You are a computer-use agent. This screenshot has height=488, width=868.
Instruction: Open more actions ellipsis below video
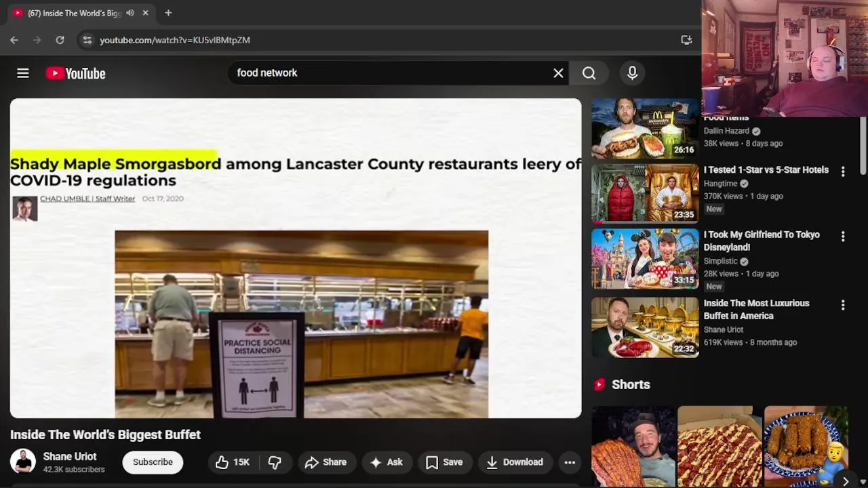click(x=570, y=462)
